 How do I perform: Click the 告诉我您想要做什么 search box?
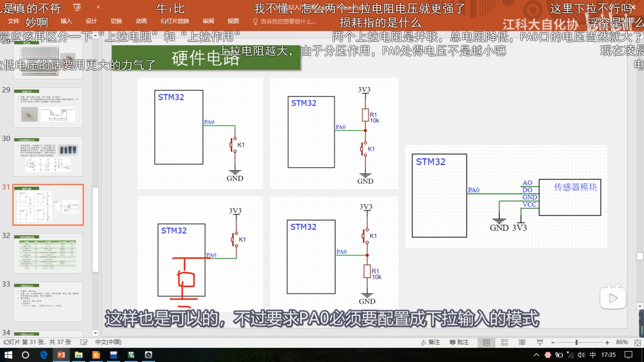288,22
